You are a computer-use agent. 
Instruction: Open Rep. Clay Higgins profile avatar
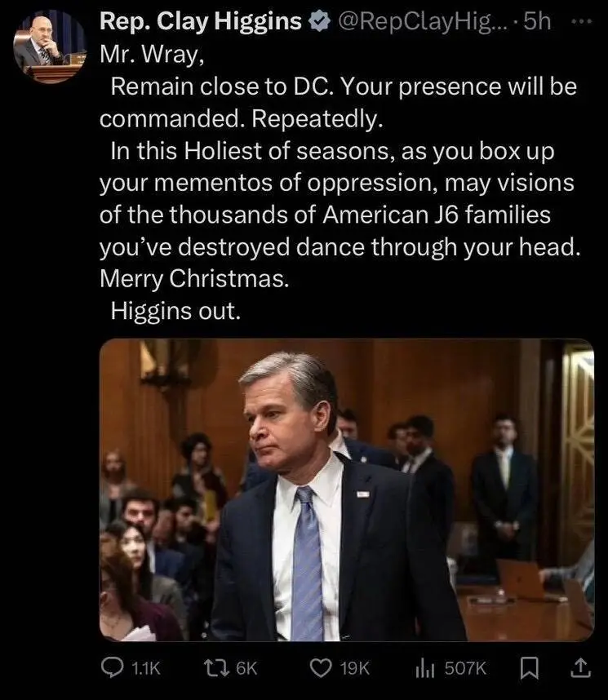click(x=50, y=47)
